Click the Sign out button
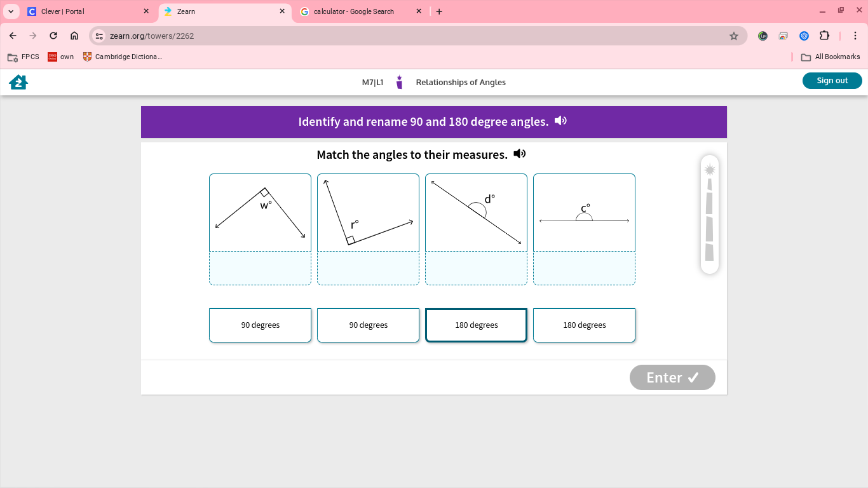 [x=832, y=81]
